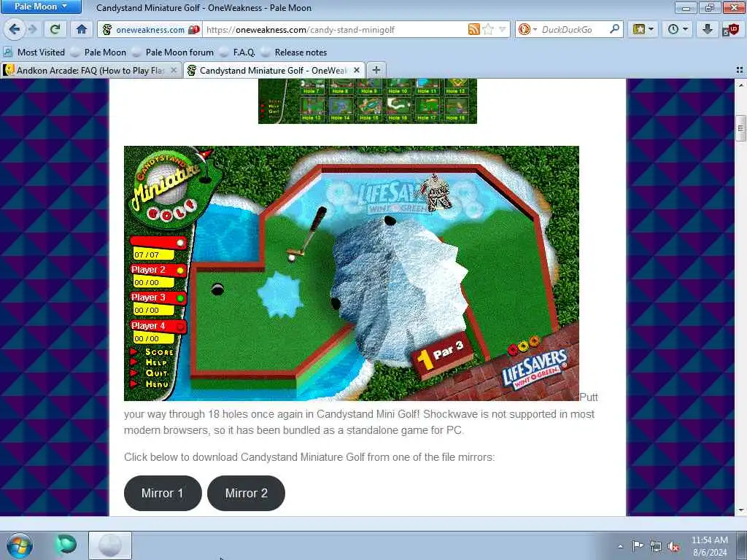
Task: Click the Player 2 label in the screenshot
Action: (x=148, y=270)
